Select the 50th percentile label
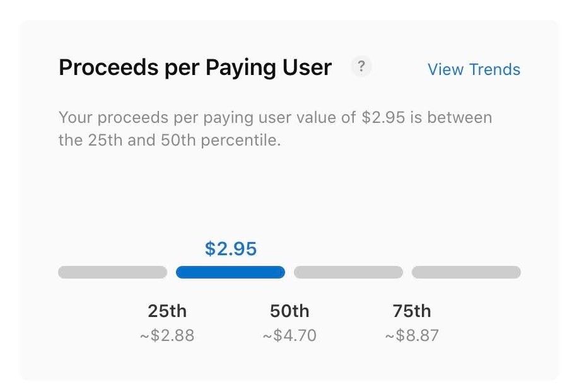The width and height of the screenshot is (567, 392). [x=289, y=311]
